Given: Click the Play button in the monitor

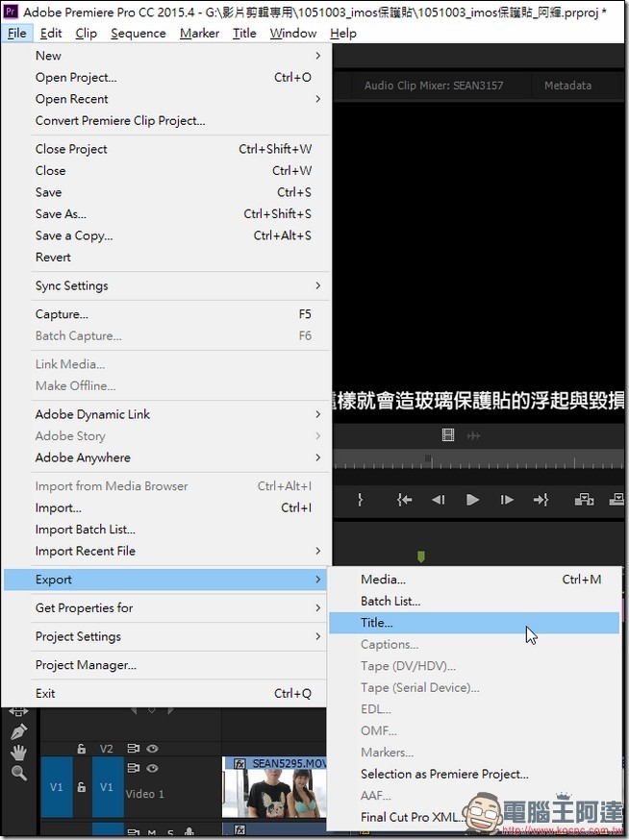Looking at the screenshot, I should tap(472, 500).
